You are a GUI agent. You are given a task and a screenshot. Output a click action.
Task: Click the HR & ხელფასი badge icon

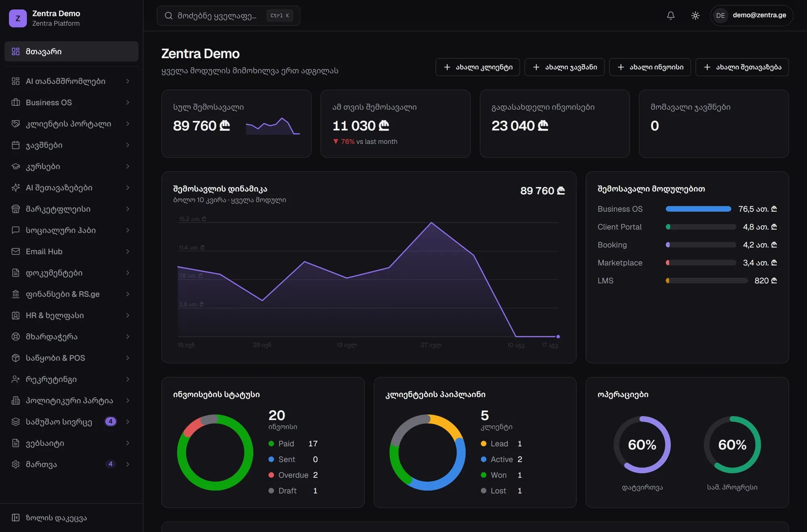click(x=16, y=315)
